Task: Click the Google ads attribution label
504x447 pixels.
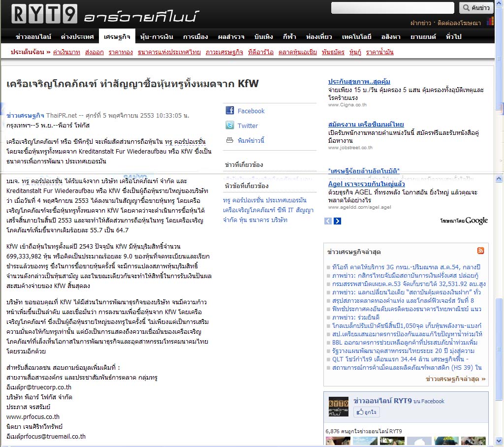Action: tap(464, 221)
